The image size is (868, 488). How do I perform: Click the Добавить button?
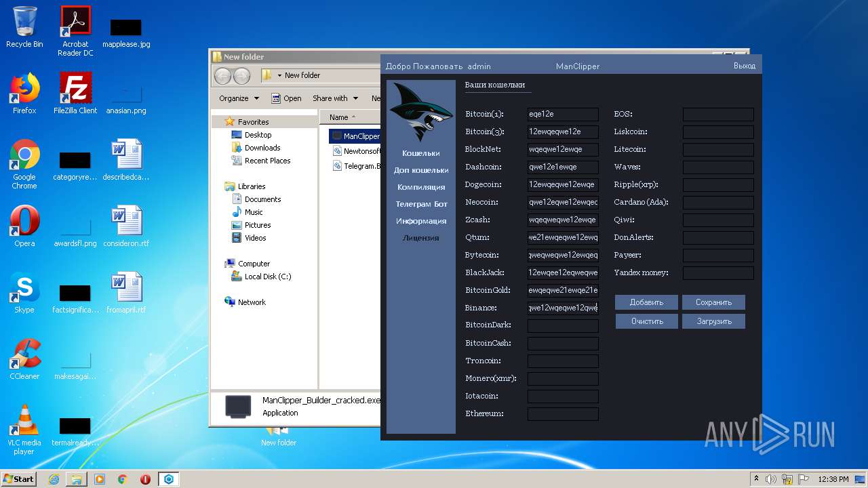(646, 302)
